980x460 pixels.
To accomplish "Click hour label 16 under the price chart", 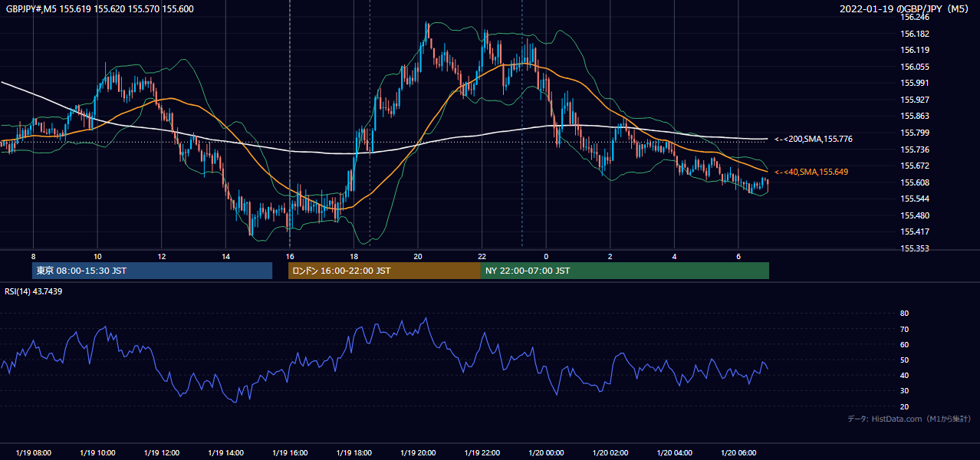I will [289, 255].
